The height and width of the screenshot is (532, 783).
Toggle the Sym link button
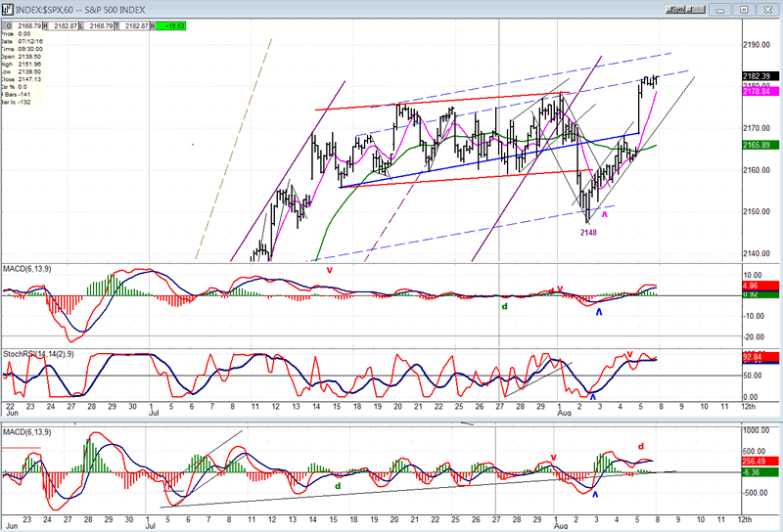[675, 9]
